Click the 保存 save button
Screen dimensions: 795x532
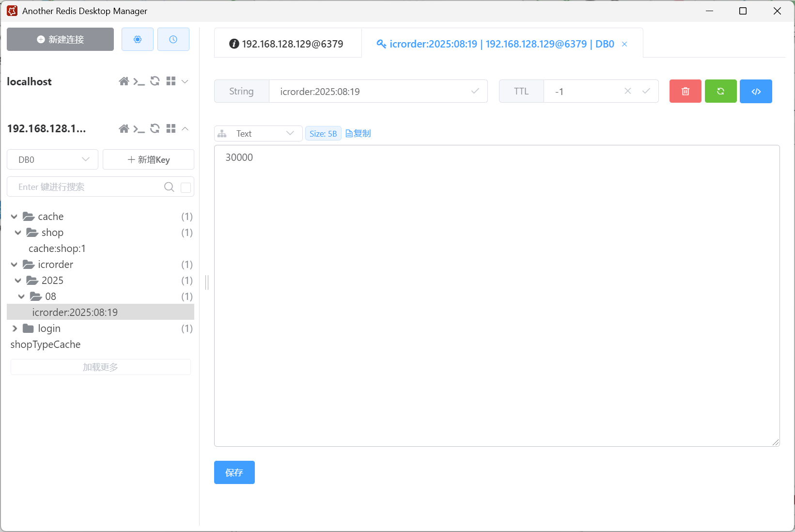234,472
